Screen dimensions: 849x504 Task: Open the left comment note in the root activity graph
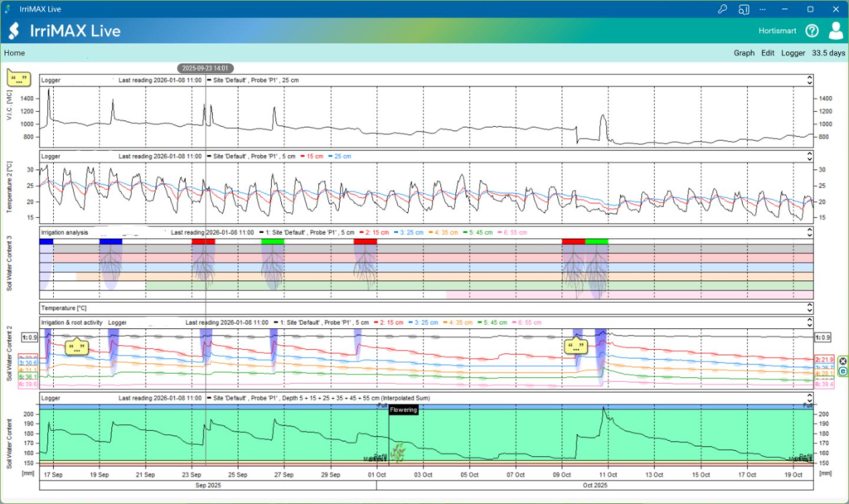[x=76, y=346]
